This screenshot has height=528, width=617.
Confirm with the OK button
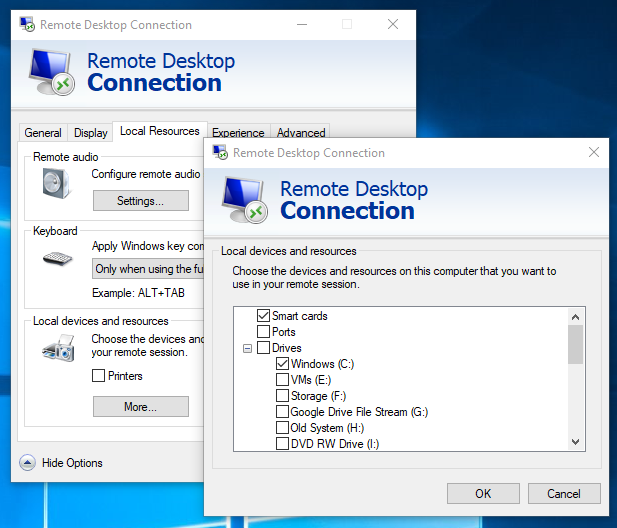[483, 493]
